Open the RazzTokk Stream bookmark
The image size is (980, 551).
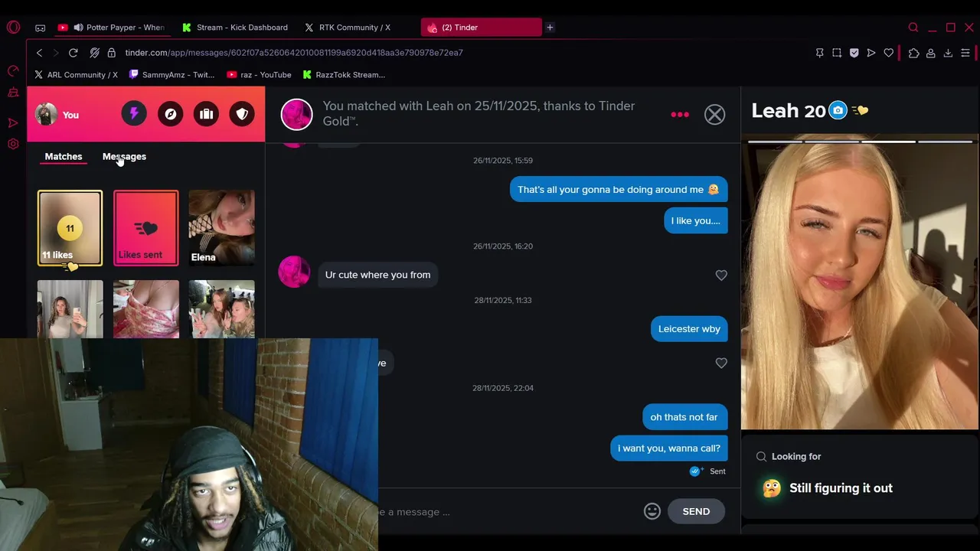pyautogui.click(x=344, y=75)
